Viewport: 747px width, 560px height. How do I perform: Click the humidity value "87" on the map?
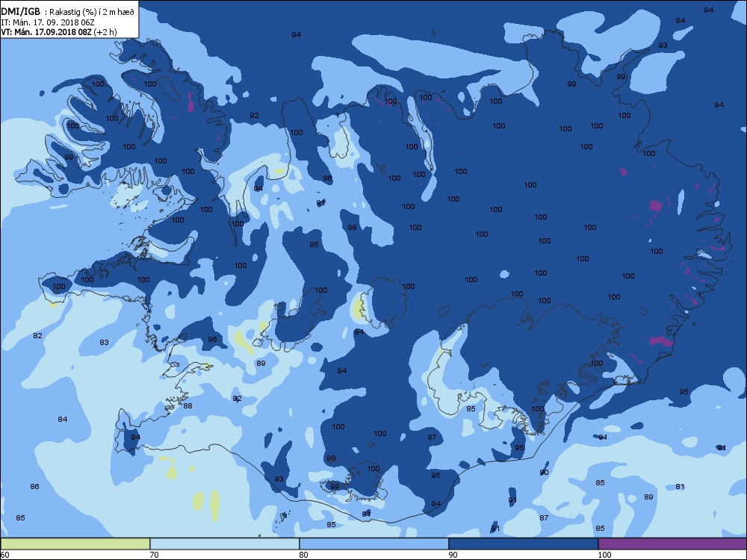544,518
